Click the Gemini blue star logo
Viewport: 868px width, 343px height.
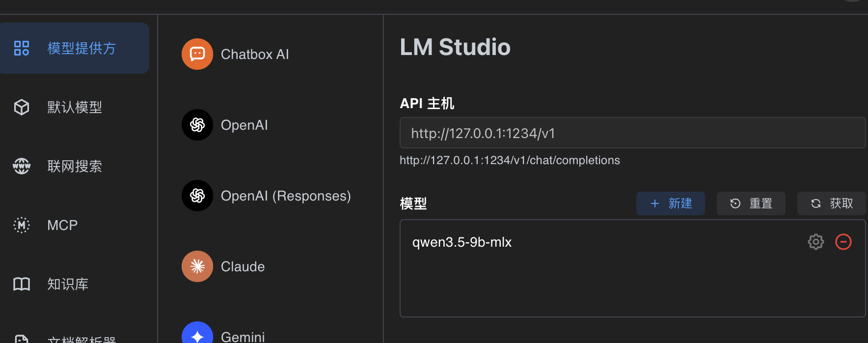point(197,333)
